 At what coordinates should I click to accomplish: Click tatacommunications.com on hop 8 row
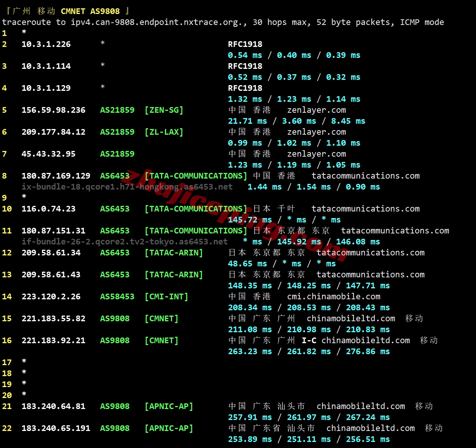pyautogui.click(x=366, y=176)
